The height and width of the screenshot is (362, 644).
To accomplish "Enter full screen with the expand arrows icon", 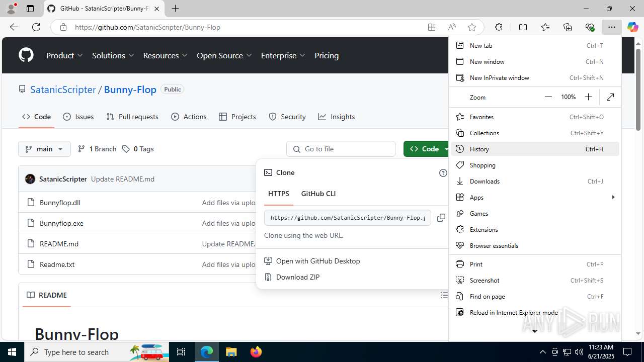I will point(610,97).
